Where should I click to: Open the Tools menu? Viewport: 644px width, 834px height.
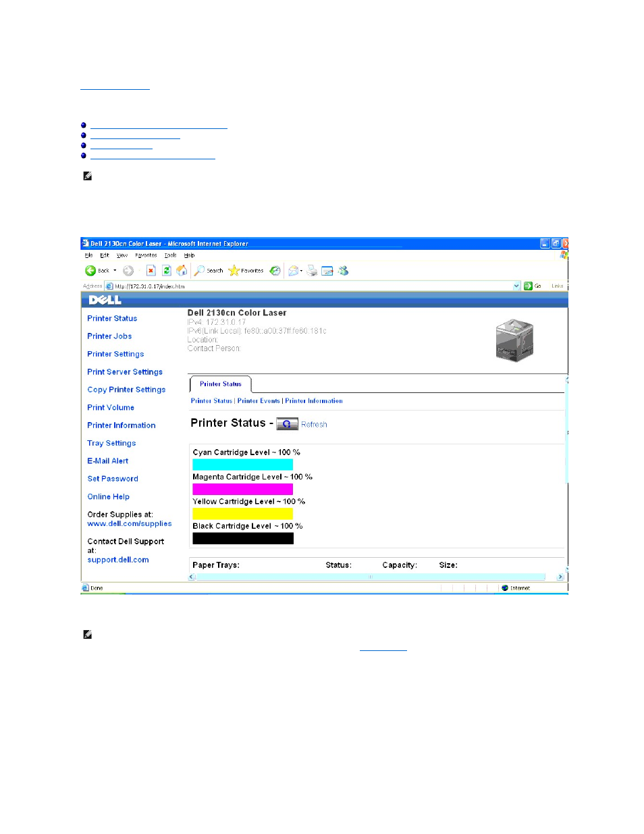coord(171,255)
